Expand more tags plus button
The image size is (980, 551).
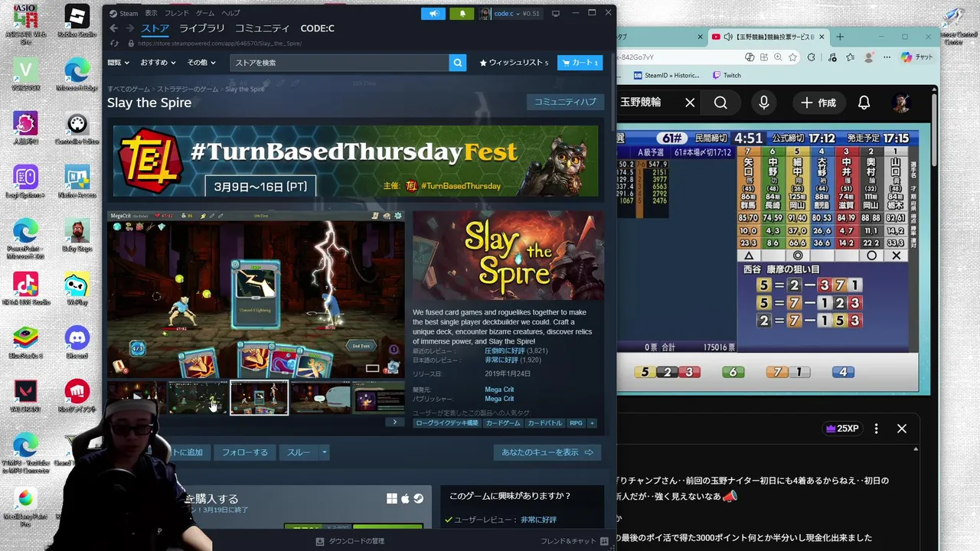pyautogui.click(x=592, y=422)
